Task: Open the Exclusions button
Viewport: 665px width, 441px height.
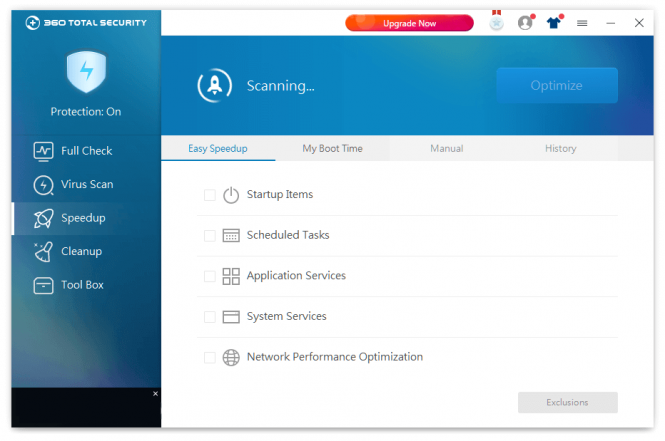Action: click(567, 402)
